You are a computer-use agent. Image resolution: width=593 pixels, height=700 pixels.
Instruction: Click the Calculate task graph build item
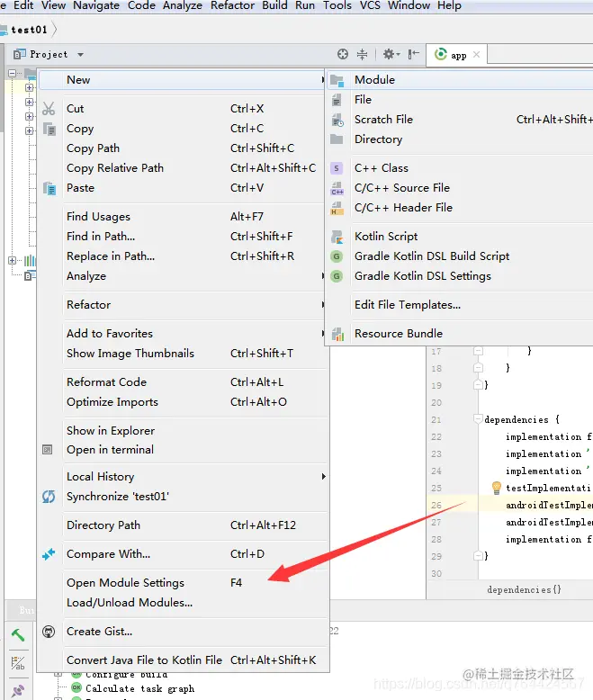(139, 689)
